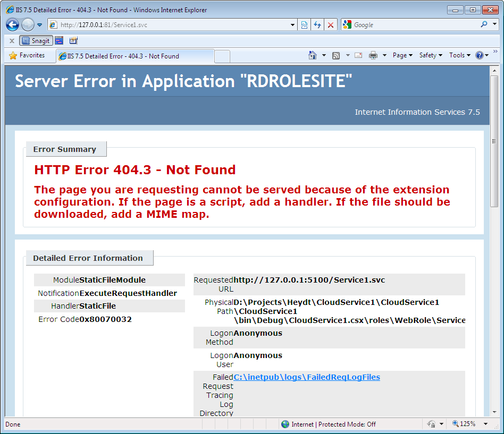Image resolution: width=504 pixels, height=434 pixels.
Task: Click the 'Server Error in Application' title
Action: pyautogui.click(x=183, y=81)
